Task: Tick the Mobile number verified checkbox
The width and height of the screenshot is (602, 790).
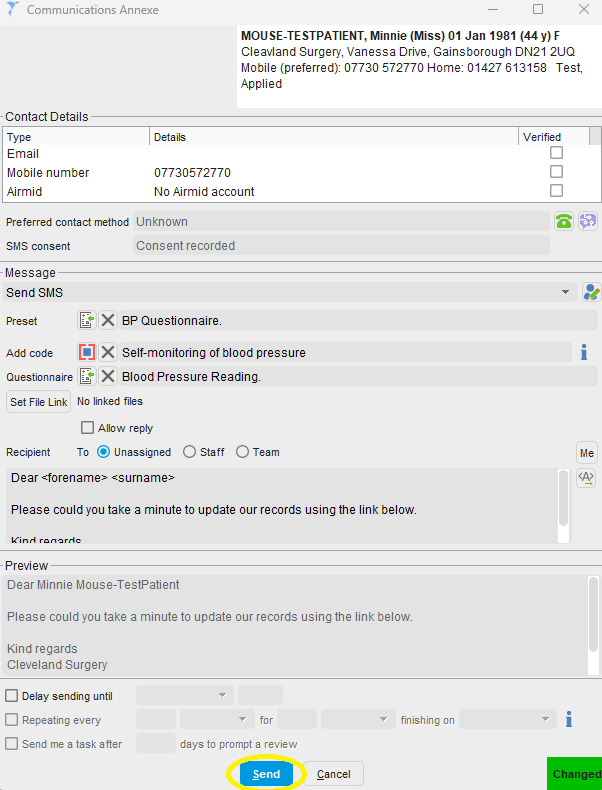Action: (x=556, y=172)
